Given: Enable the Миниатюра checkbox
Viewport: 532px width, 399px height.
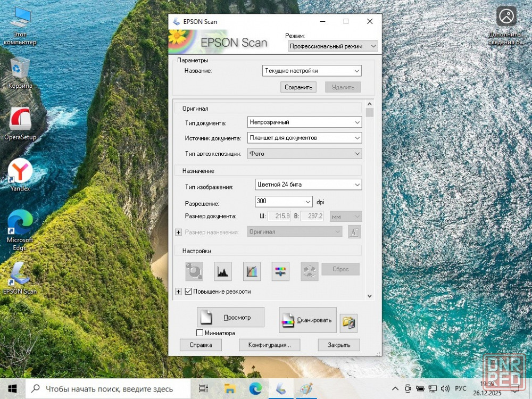Looking at the screenshot, I should (x=199, y=333).
